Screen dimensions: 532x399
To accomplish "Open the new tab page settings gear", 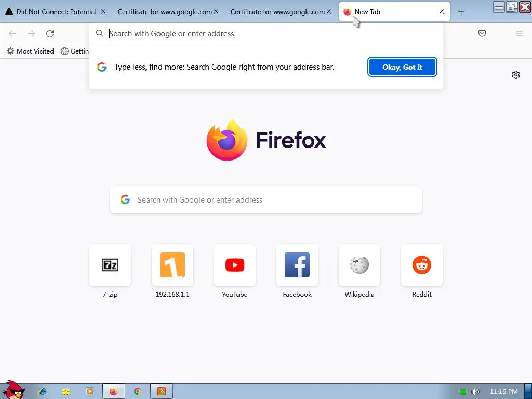I will (x=516, y=75).
